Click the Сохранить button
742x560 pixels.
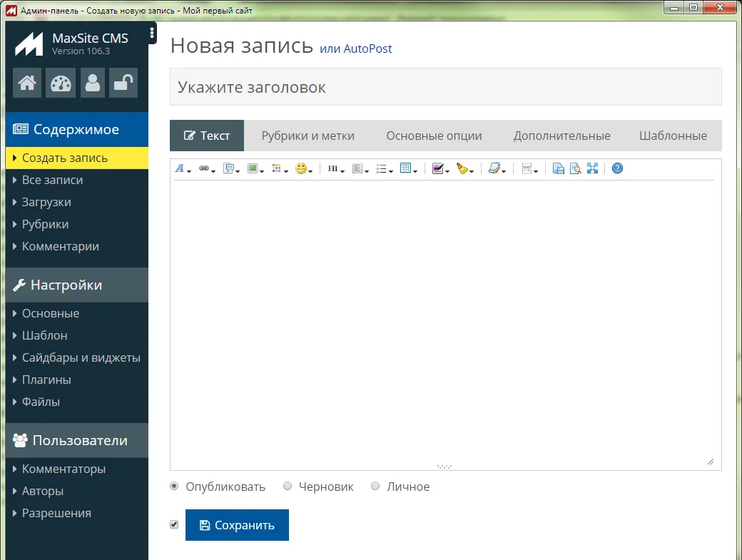(x=237, y=524)
